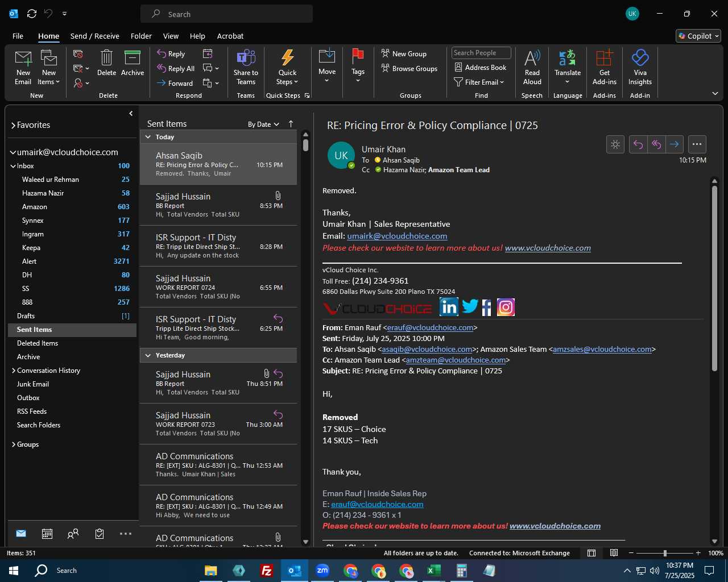
Task: Open the LinkedIn icon in signature
Action: (x=449, y=307)
